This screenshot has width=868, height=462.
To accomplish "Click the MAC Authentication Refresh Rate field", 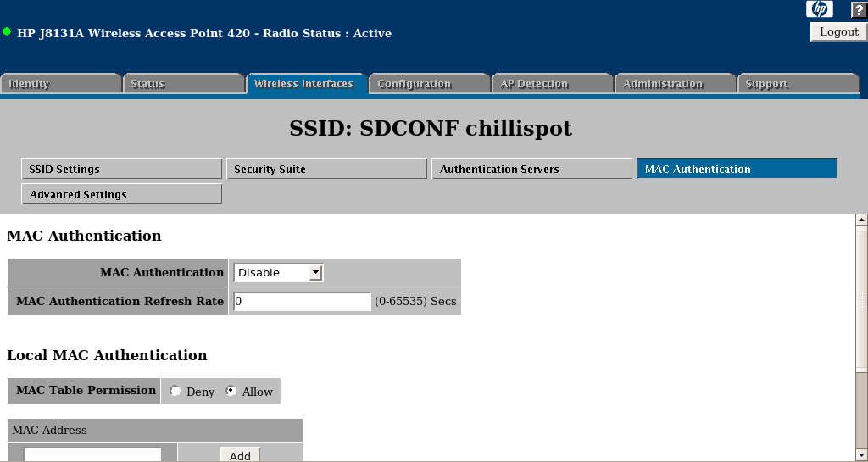I will tap(302, 302).
